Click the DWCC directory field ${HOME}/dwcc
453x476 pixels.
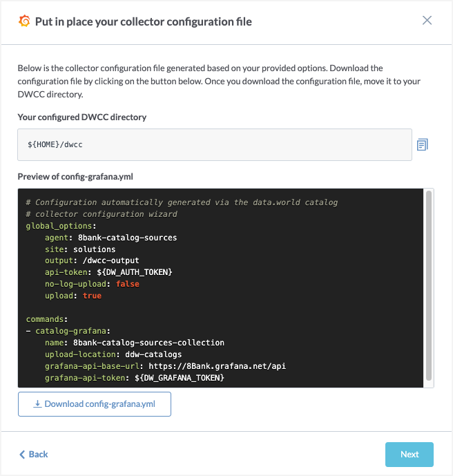point(215,144)
